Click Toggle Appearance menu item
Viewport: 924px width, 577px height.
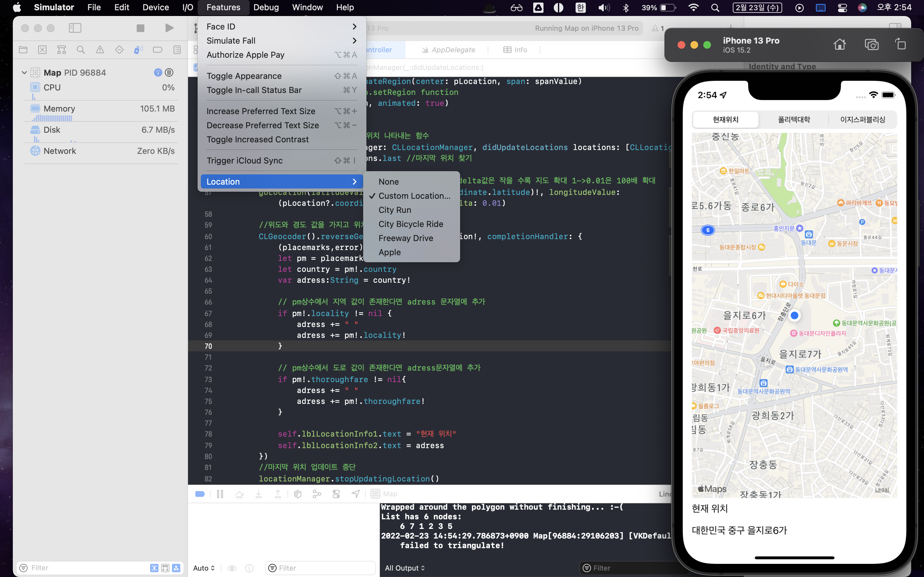(x=244, y=76)
